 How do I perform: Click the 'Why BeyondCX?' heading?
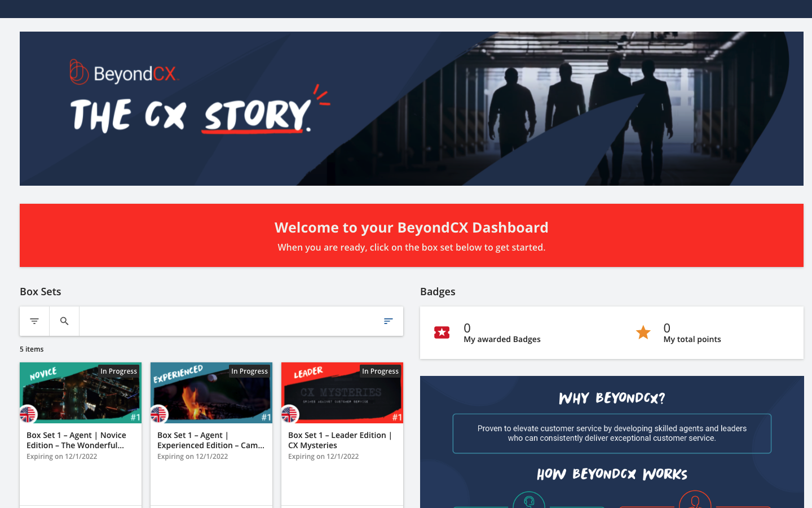point(612,398)
